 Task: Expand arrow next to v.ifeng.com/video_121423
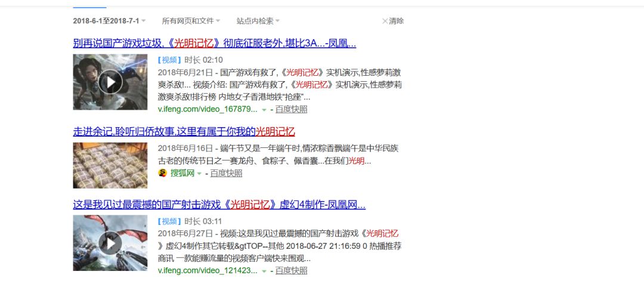click(x=264, y=271)
